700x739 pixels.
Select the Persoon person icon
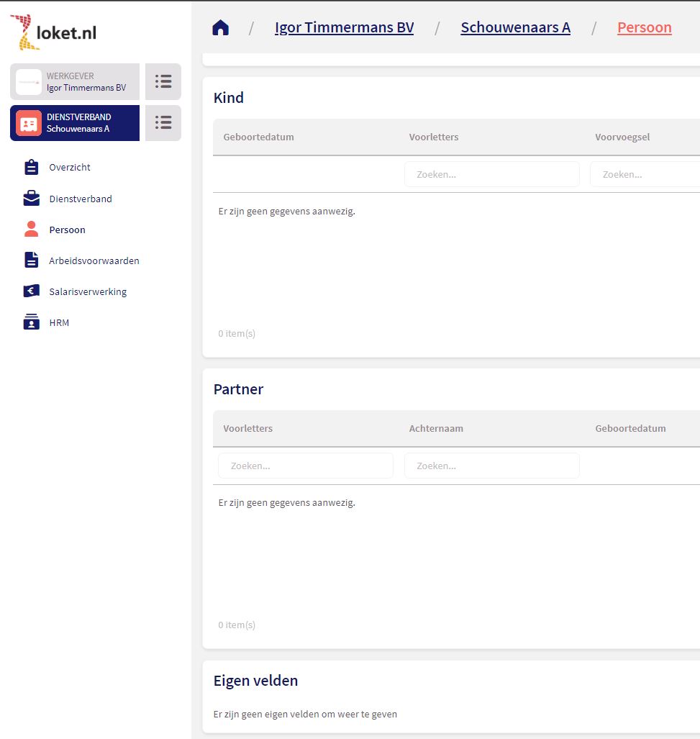coord(31,230)
